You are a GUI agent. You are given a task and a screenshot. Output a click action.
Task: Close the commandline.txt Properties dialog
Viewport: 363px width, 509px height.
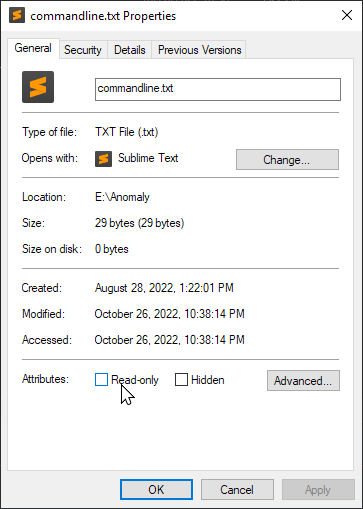[347, 15]
